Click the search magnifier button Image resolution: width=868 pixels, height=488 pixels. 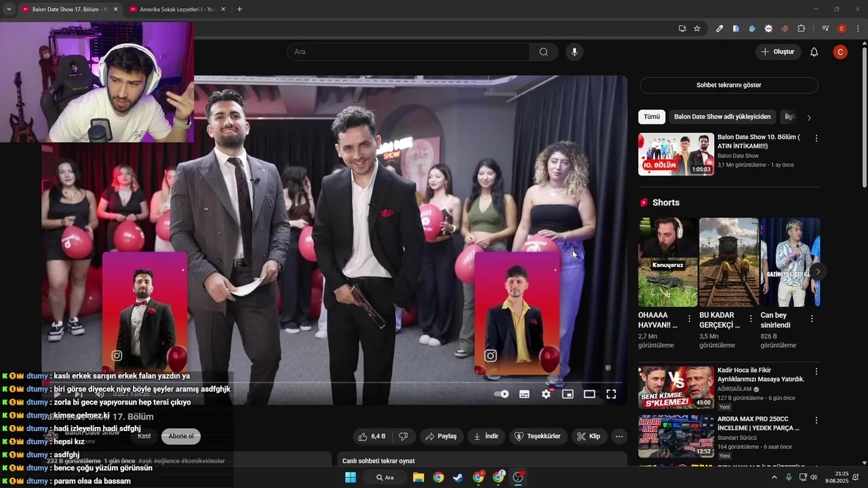[x=543, y=52]
